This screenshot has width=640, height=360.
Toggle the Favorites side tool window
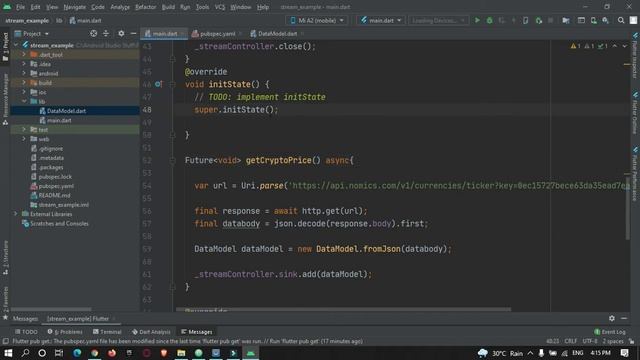tap(5, 303)
